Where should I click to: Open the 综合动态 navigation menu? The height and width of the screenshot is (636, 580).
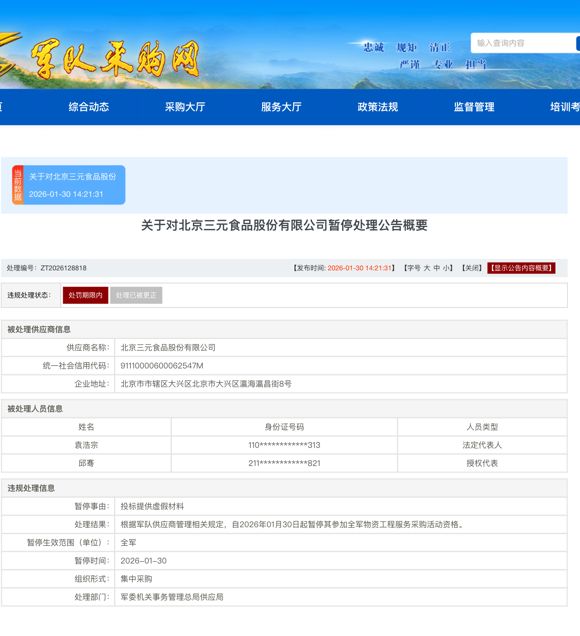[x=89, y=107]
